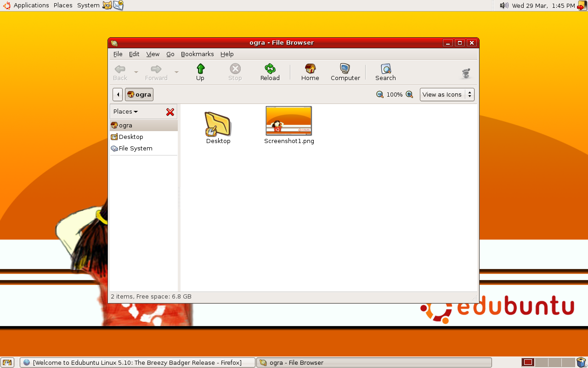The image size is (588, 368).
Task: Open Computer from the toolbar
Action: pyautogui.click(x=345, y=72)
